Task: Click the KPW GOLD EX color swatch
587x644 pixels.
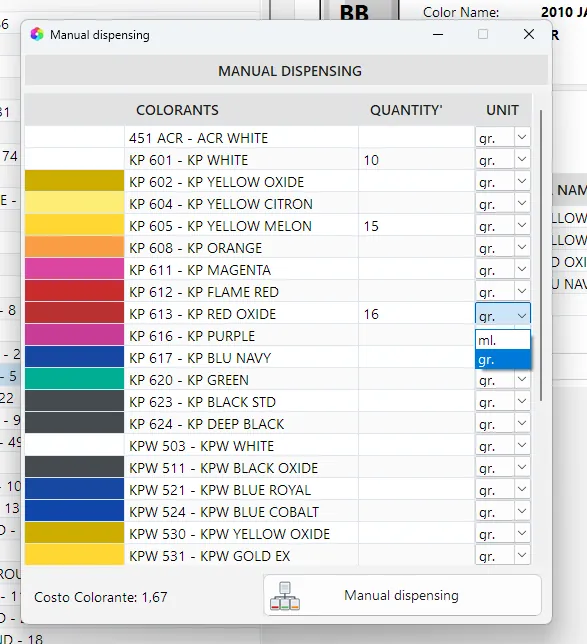Action: click(74, 555)
